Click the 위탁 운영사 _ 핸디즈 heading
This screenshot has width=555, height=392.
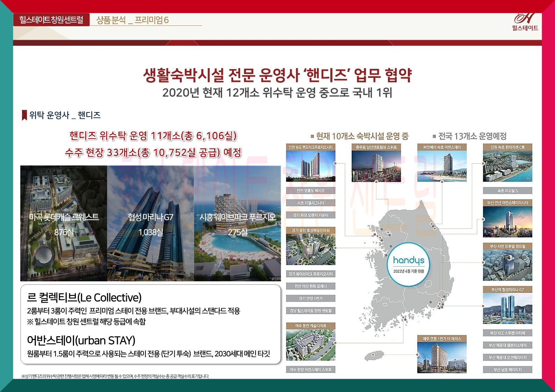click(x=65, y=115)
